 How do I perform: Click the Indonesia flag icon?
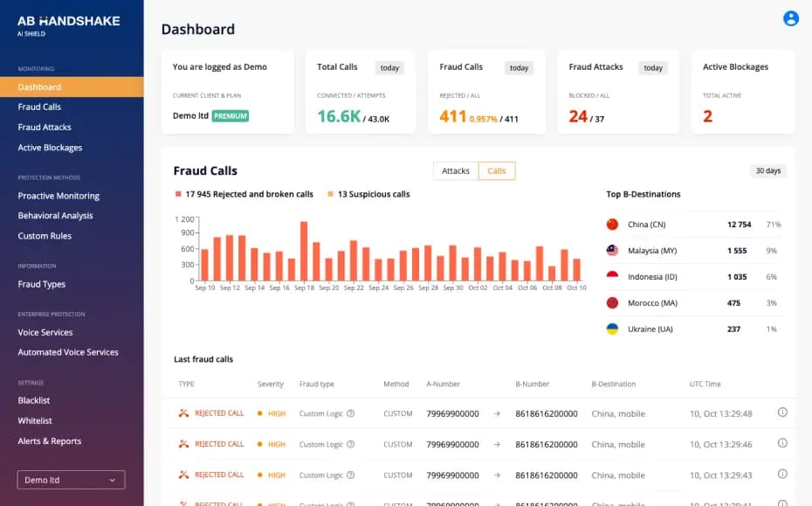(x=612, y=277)
